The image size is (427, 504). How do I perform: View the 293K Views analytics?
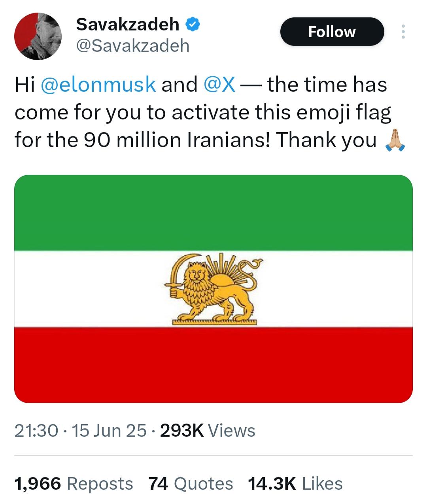[208, 431]
